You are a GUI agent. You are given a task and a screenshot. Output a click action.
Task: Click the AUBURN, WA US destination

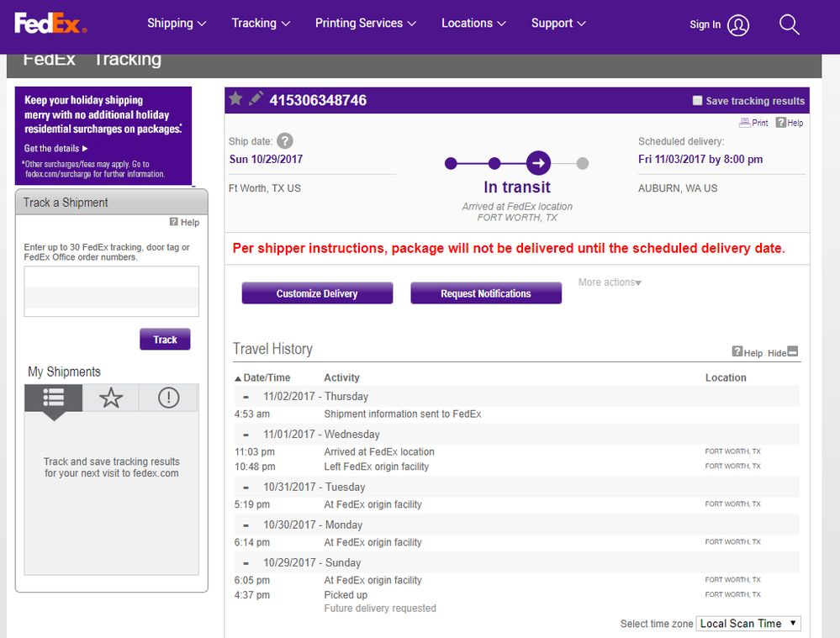pyautogui.click(x=678, y=188)
